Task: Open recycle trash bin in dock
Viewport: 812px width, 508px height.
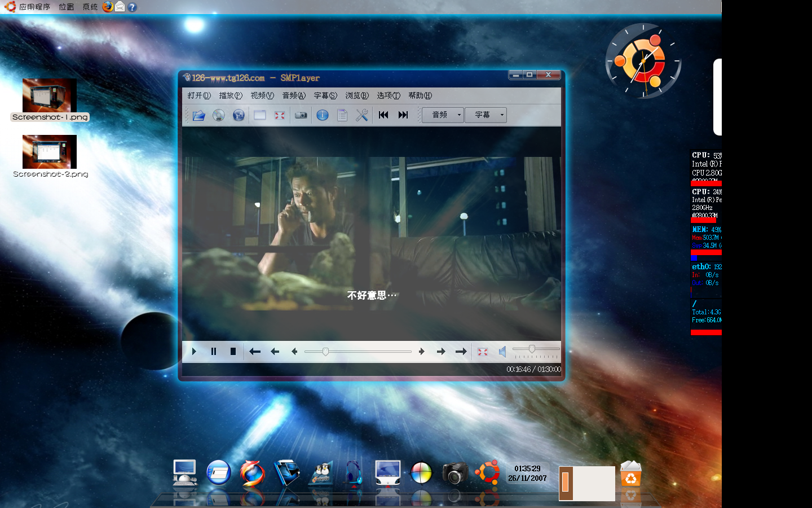Action: [631, 474]
